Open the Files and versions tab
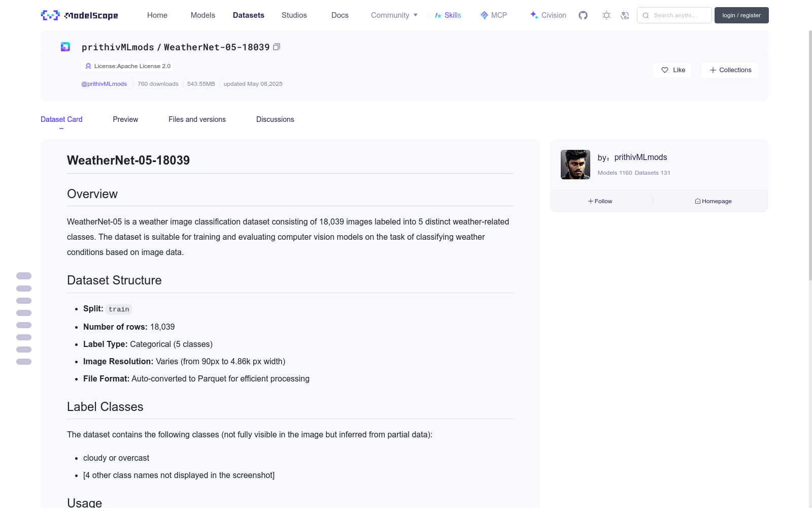 pos(197,119)
